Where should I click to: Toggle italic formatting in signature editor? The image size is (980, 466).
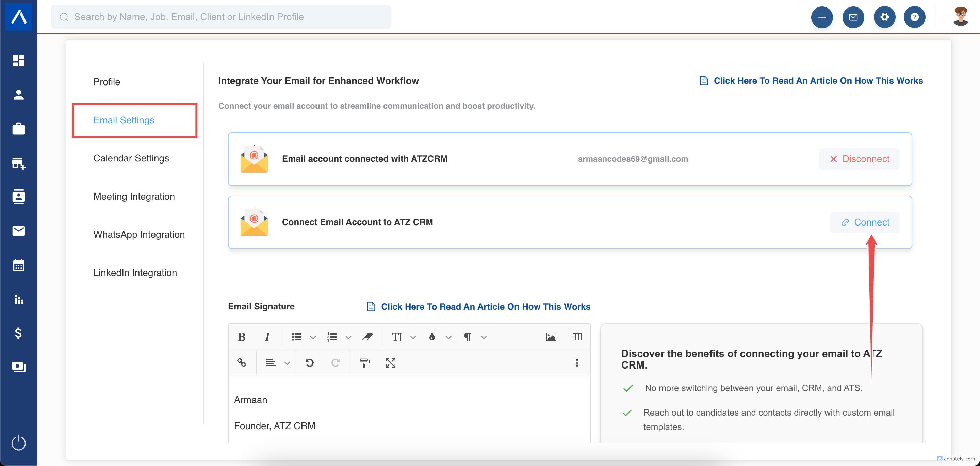(267, 337)
